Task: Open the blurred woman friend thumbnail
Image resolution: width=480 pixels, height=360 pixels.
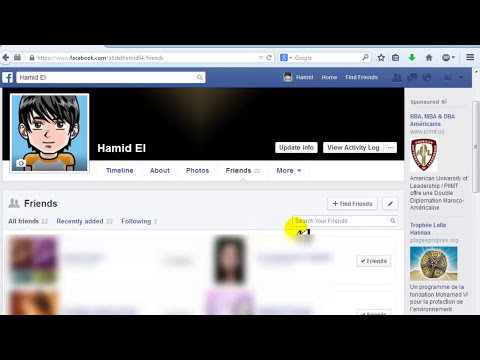Action: point(229,260)
